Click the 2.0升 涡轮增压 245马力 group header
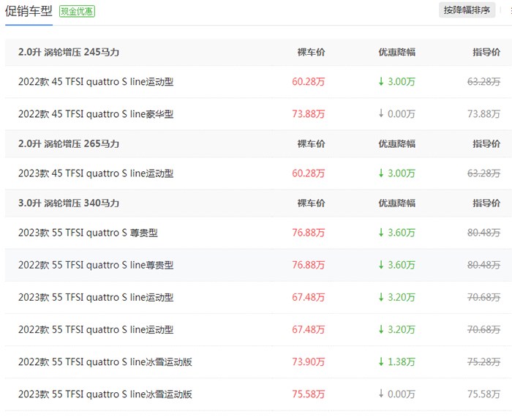Screen dimensions: 512x420 [69, 52]
